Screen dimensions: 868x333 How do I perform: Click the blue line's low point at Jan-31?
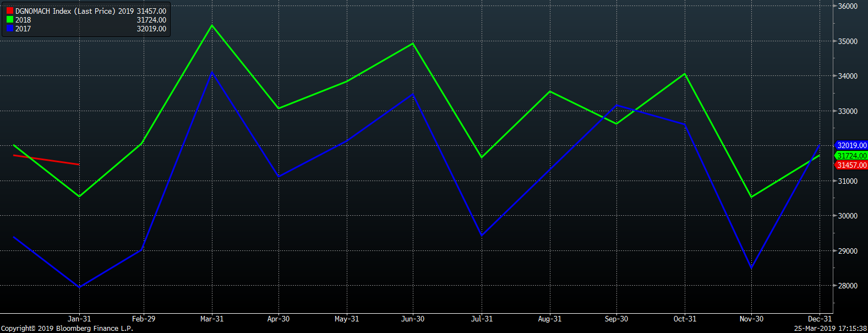point(79,287)
